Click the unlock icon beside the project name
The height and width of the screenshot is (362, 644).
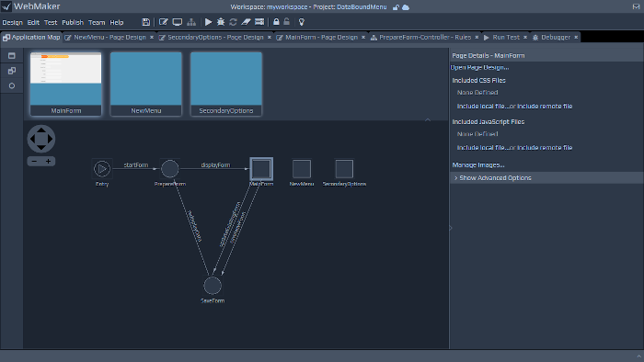[396, 7]
